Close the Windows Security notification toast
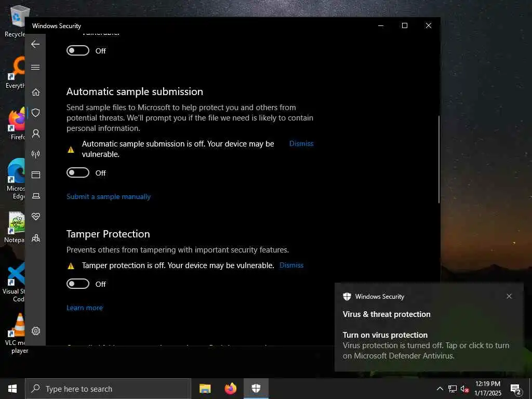This screenshot has width=532, height=399. pyautogui.click(x=509, y=296)
